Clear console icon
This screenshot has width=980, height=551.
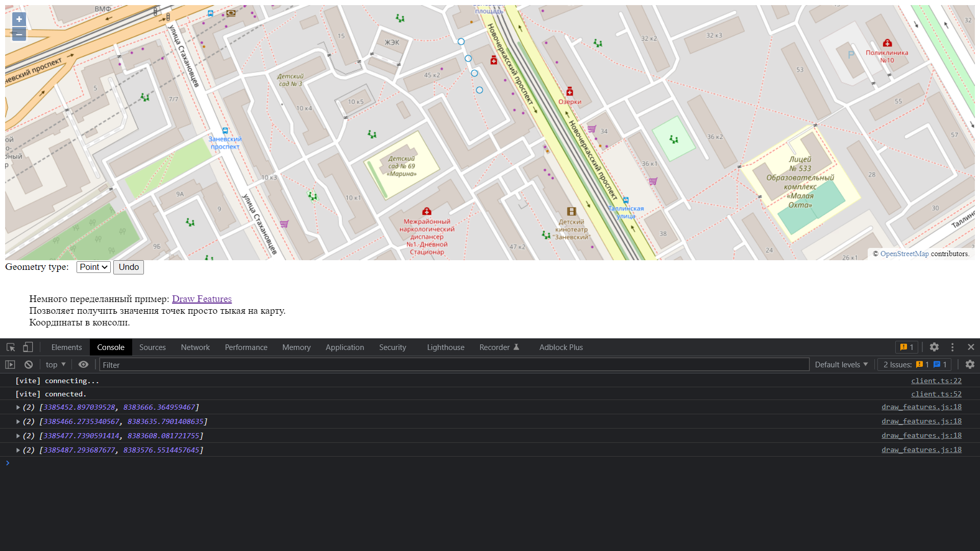(29, 364)
